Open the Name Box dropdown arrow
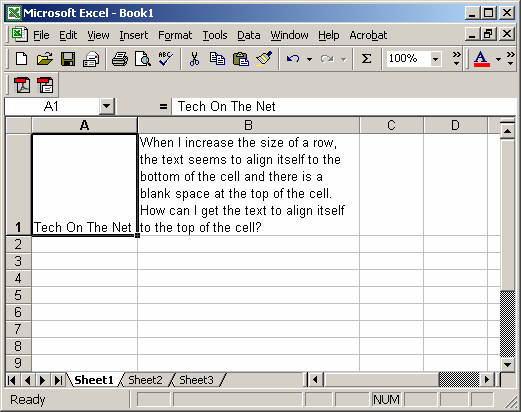This screenshot has width=521, height=412. tap(106, 106)
